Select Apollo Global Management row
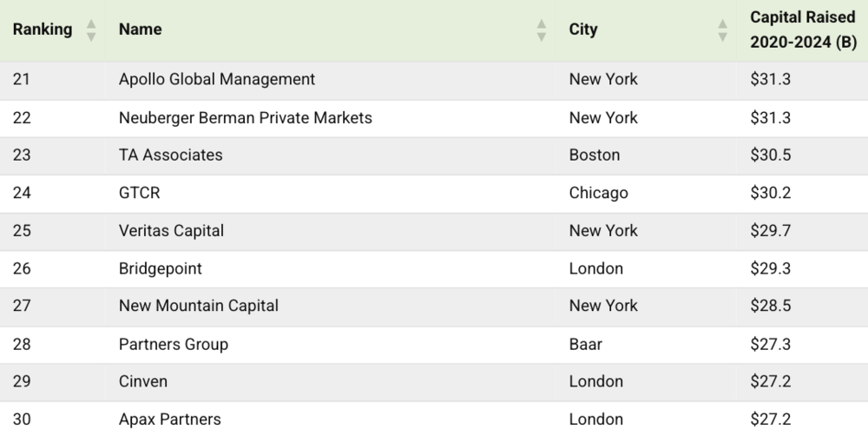Viewport: 868px width, 436px height. tap(434, 80)
